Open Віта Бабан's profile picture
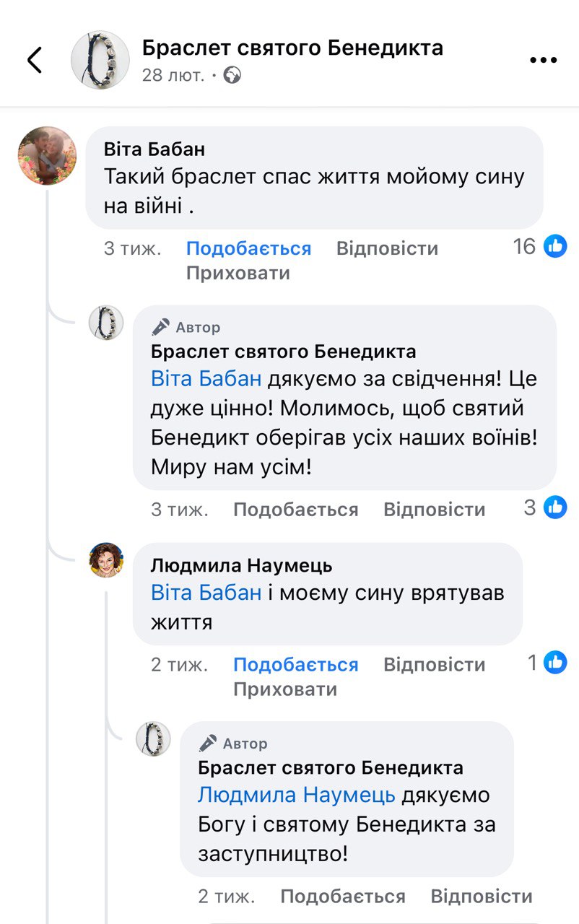 (47, 156)
